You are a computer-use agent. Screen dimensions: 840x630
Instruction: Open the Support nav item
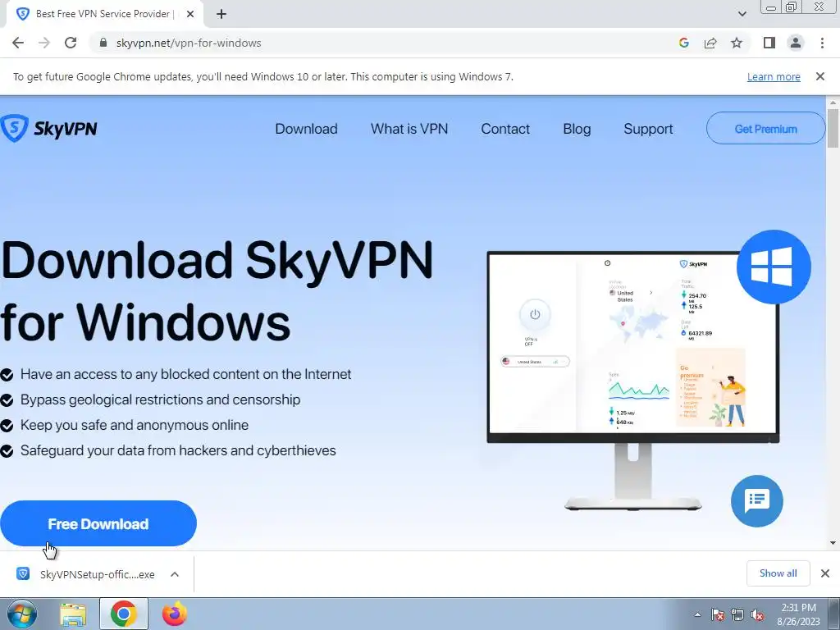coord(648,129)
